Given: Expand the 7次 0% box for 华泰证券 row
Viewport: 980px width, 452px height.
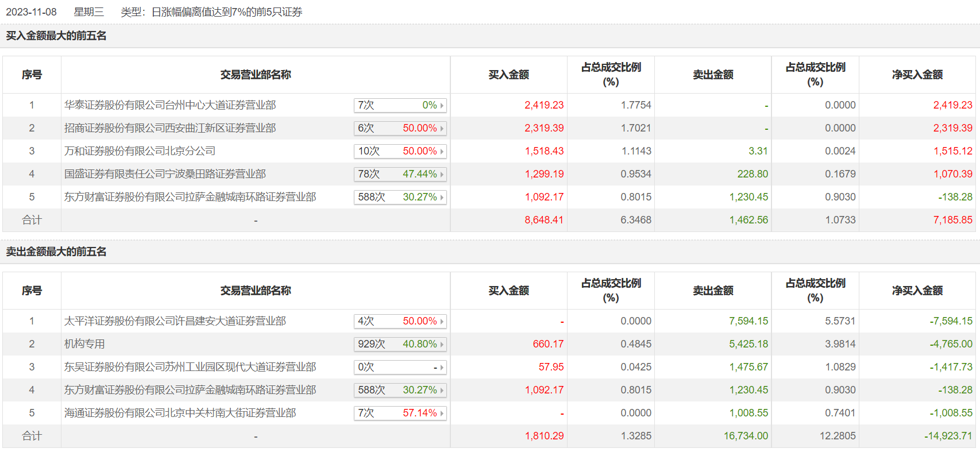Looking at the screenshot, I should point(400,105).
